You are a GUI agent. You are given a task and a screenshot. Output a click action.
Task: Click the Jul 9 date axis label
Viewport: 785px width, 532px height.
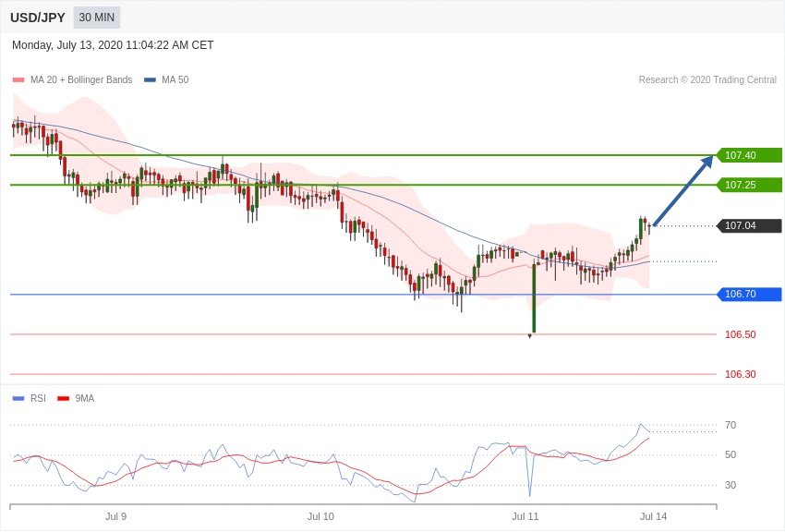tap(115, 516)
